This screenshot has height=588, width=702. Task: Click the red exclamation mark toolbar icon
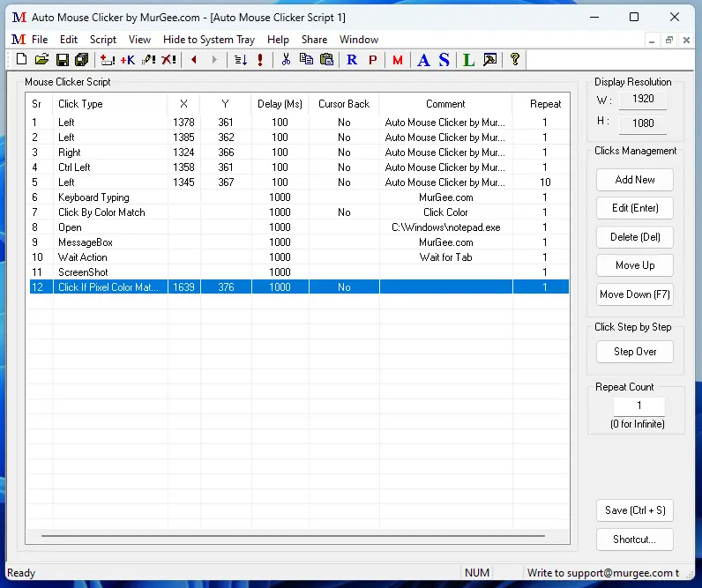tap(260, 60)
